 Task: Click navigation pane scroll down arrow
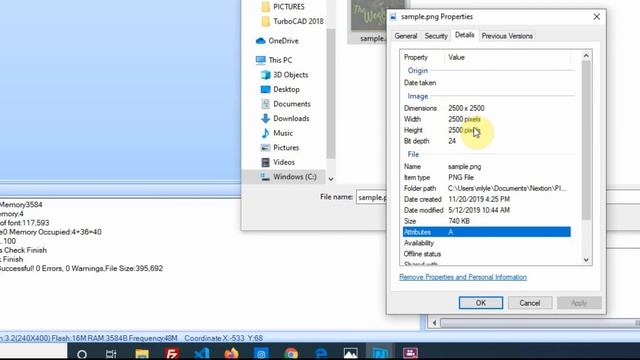[331, 179]
